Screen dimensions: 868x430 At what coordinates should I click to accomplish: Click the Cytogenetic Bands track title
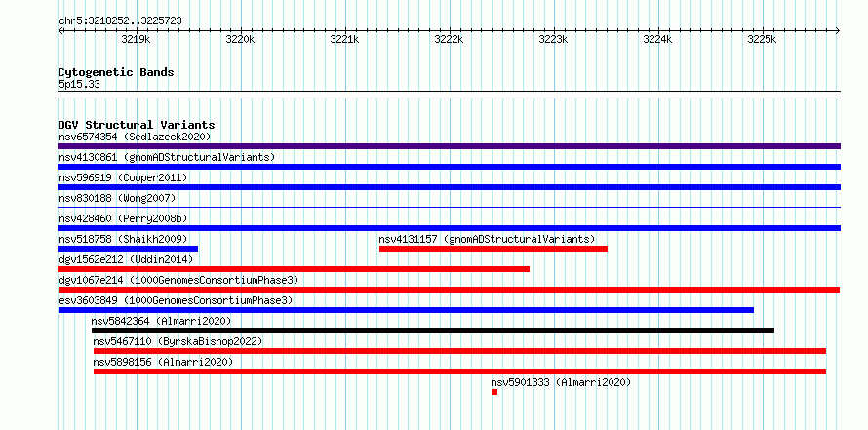coord(116,72)
